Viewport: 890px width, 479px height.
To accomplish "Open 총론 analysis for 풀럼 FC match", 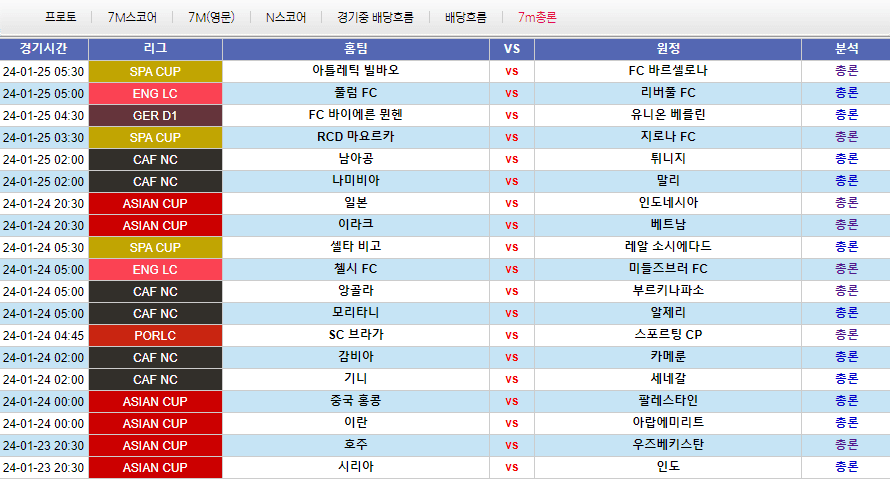I will click(846, 93).
